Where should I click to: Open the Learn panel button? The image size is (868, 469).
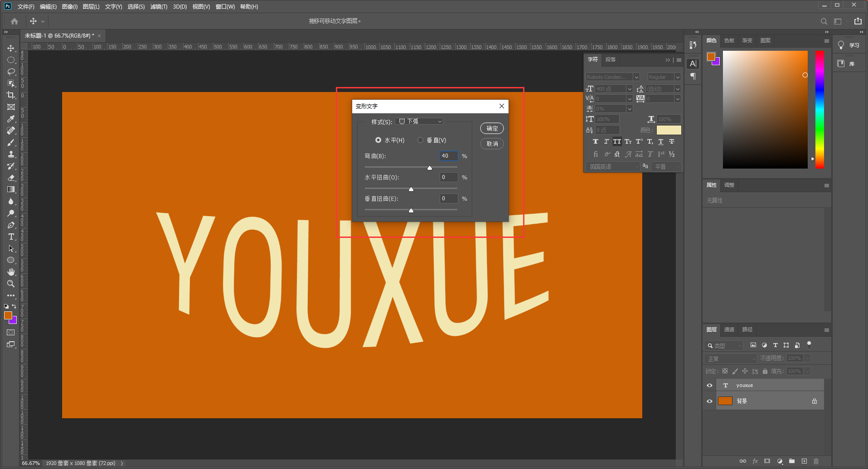coord(849,45)
